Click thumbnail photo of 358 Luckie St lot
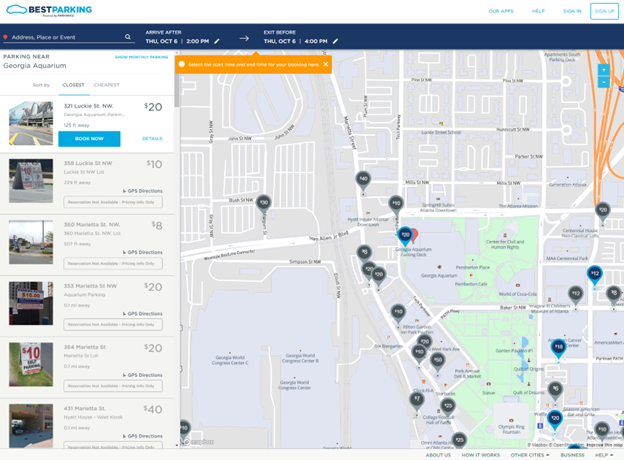624x460 pixels. tap(31, 181)
